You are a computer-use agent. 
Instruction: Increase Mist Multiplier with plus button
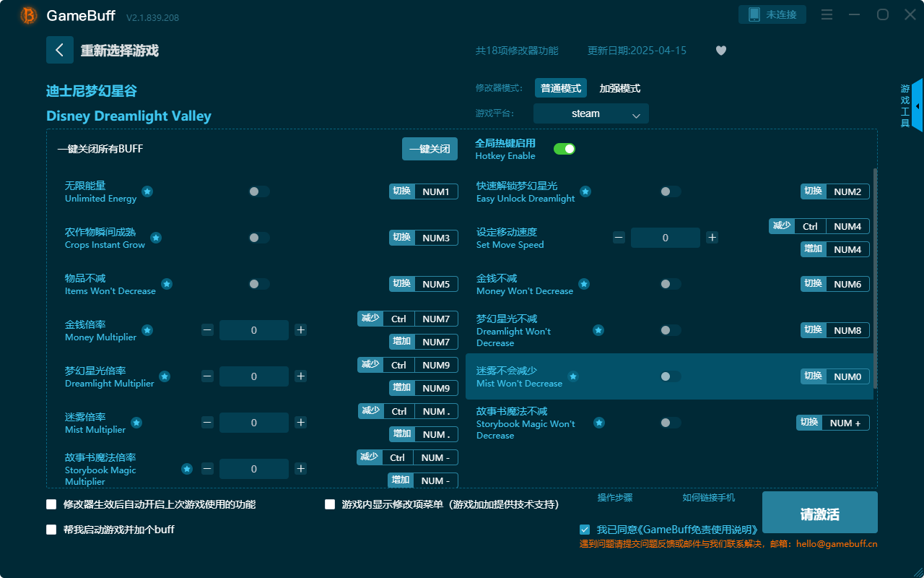click(301, 423)
